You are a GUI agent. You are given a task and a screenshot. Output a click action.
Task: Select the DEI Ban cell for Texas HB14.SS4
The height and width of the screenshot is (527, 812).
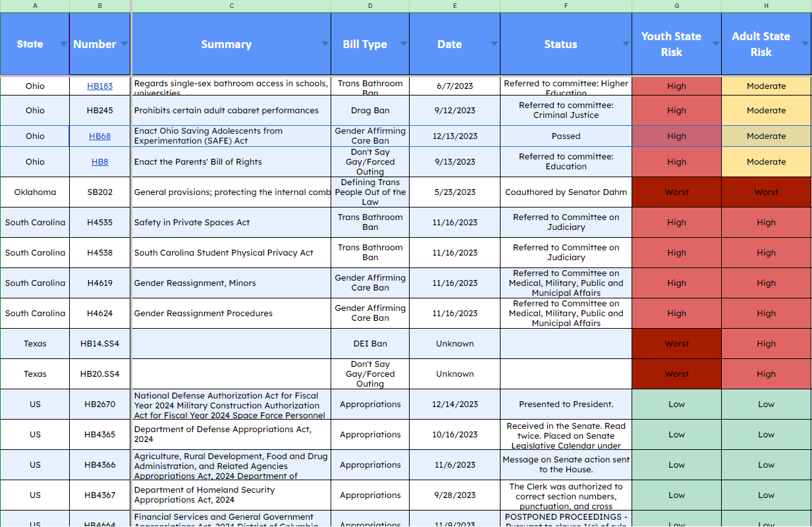click(x=370, y=343)
